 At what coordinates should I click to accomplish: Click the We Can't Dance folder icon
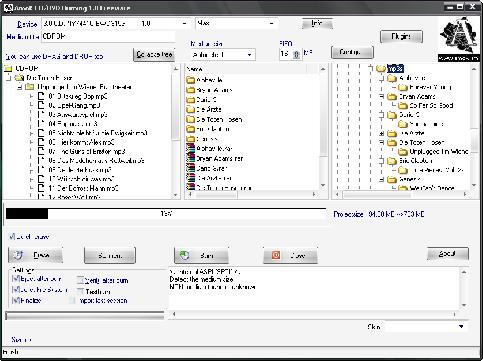[x=403, y=188]
